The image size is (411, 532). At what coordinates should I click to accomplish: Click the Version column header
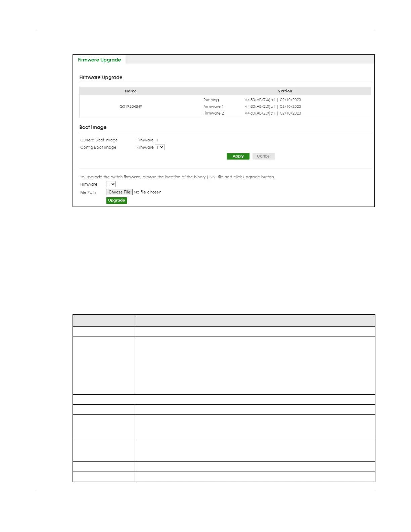point(285,91)
